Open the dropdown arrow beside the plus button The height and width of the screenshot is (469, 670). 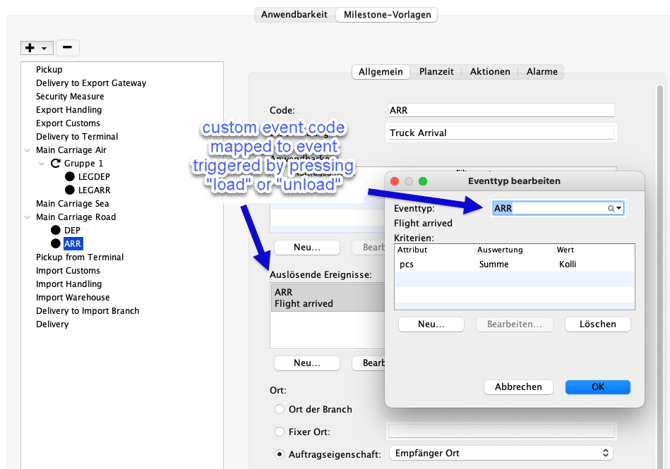coord(44,48)
